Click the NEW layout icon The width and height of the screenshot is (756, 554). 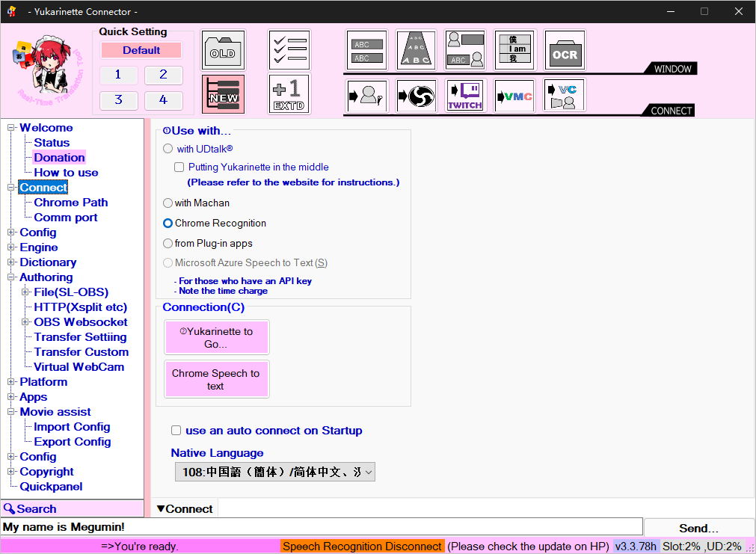point(224,94)
